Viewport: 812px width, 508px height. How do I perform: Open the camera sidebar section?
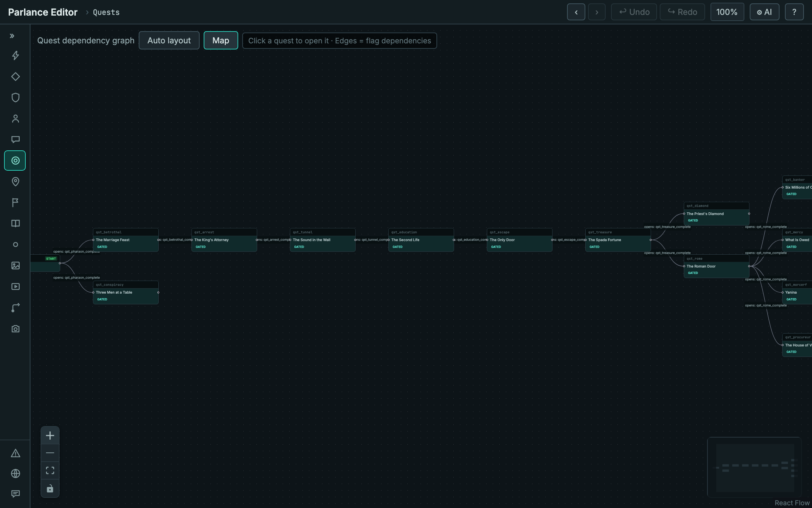pos(15,329)
